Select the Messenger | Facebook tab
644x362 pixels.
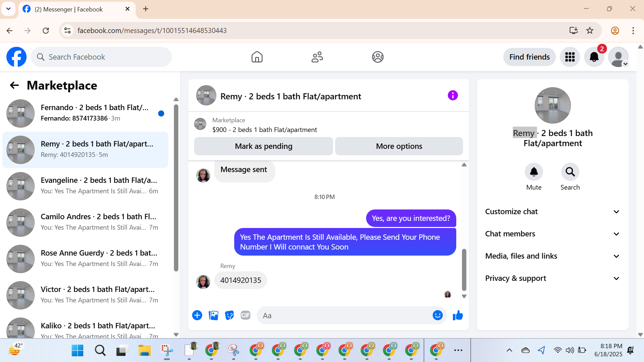pyautogui.click(x=77, y=9)
